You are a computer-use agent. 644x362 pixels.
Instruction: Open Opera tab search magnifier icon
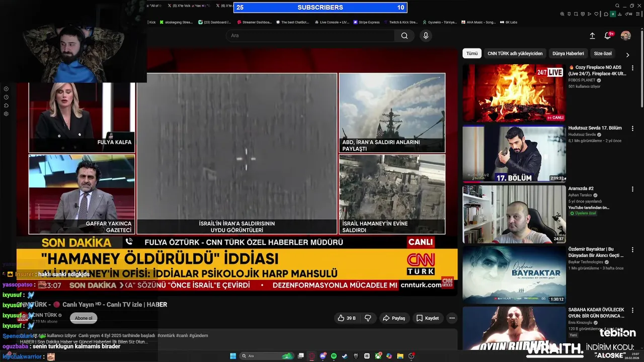(x=617, y=6)
